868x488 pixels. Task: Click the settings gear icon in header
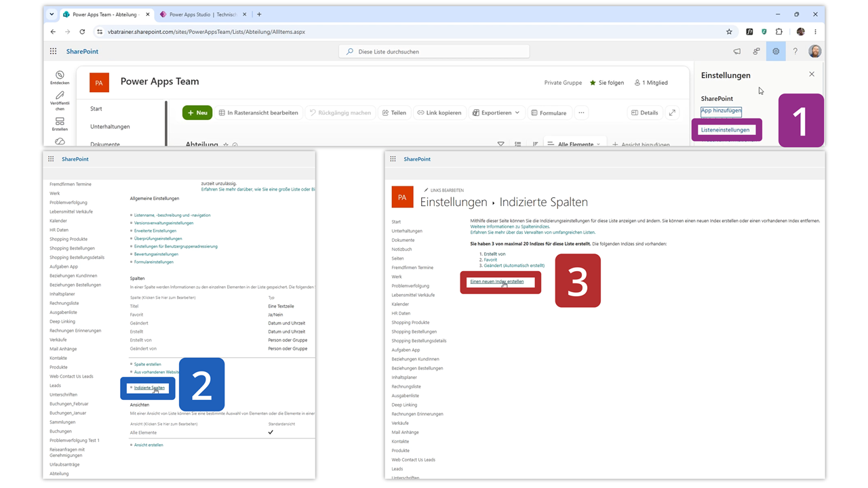point(776,52)
